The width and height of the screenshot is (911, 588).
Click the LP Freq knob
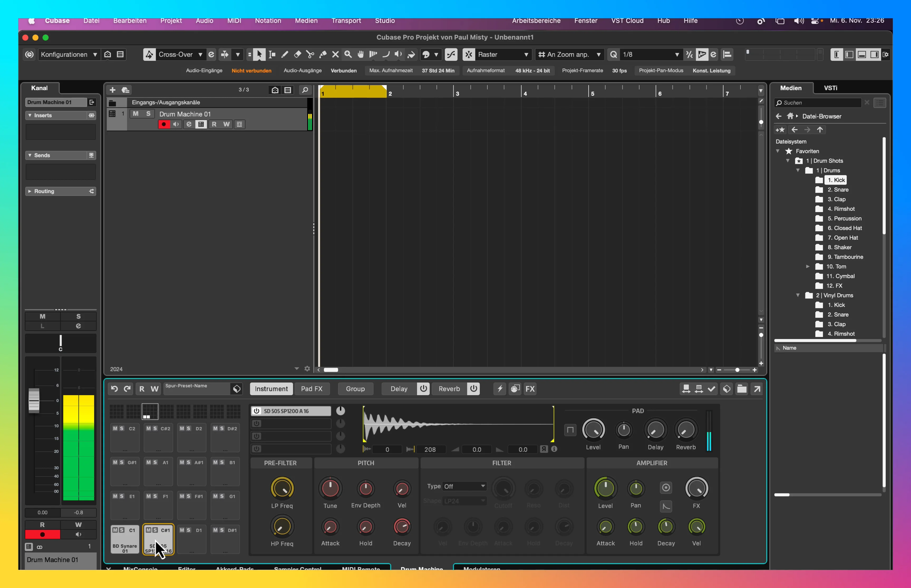[282, 488]
